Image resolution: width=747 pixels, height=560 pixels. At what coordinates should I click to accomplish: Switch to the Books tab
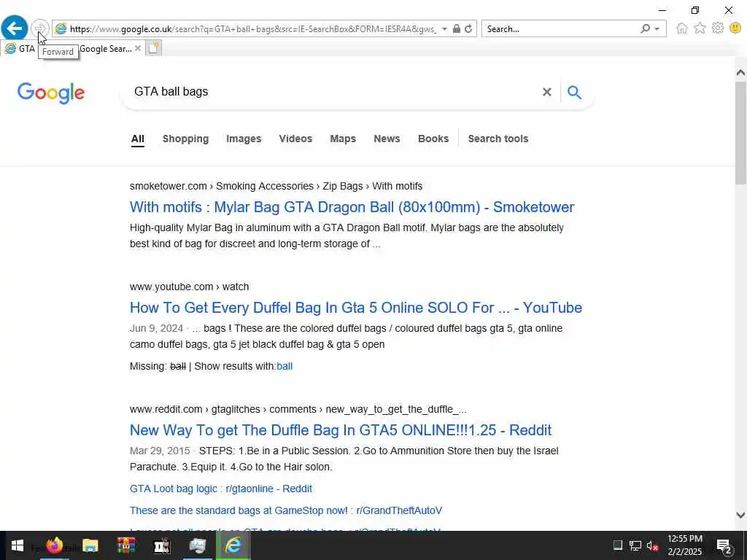click(x=433, y=139)
